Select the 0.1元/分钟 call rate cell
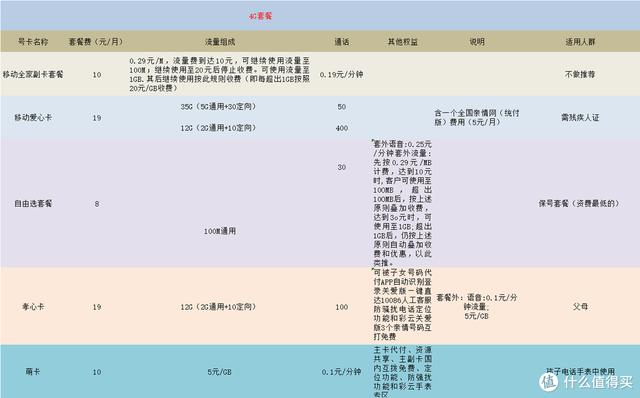 (x=342, y=372)
